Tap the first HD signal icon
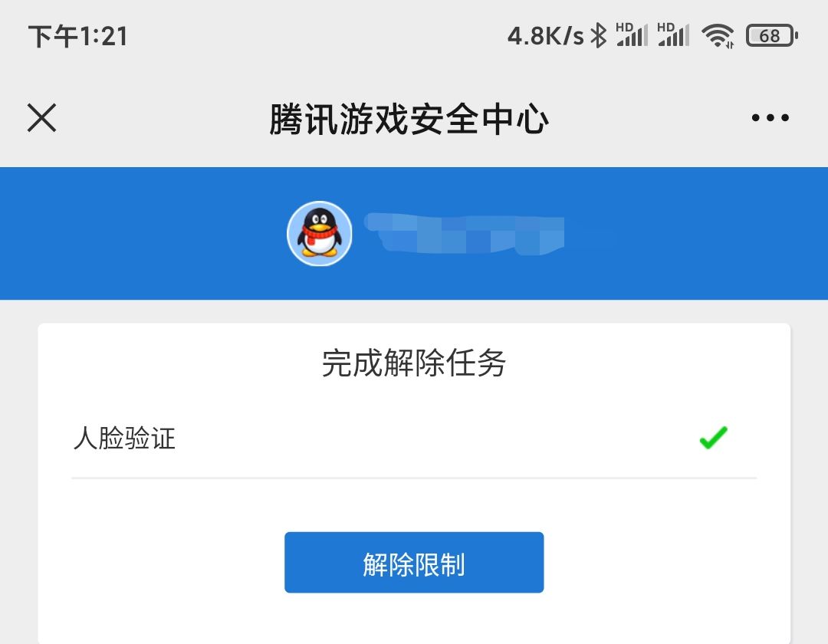828x644 pixels. point(632,34)
